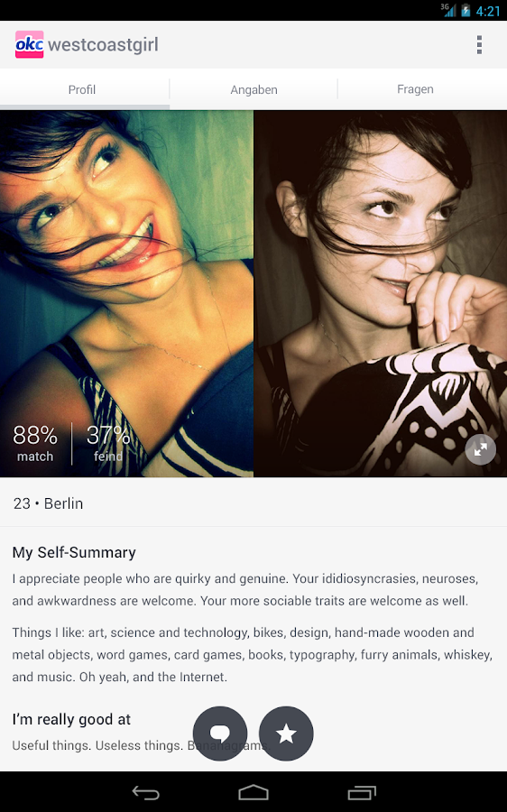The height and width of the screenshot is (812, 507).
Task: Send a message via chat bubble button
Action: 220,734
